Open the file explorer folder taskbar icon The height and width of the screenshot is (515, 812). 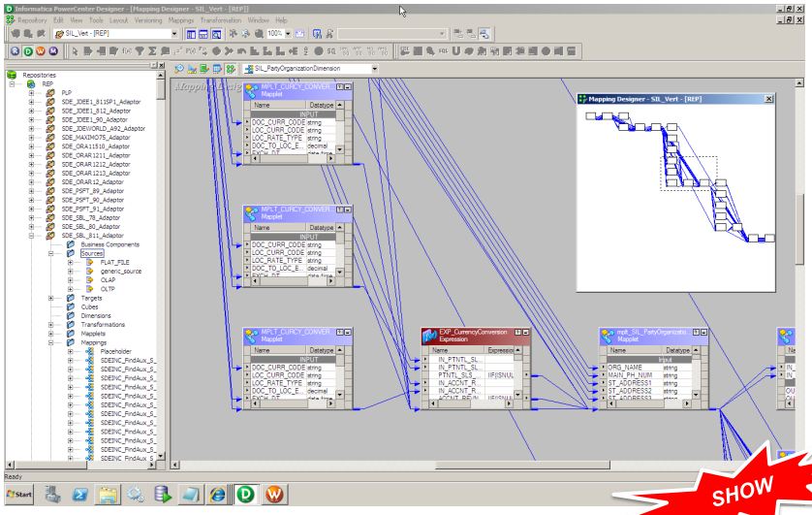(108, 495)
